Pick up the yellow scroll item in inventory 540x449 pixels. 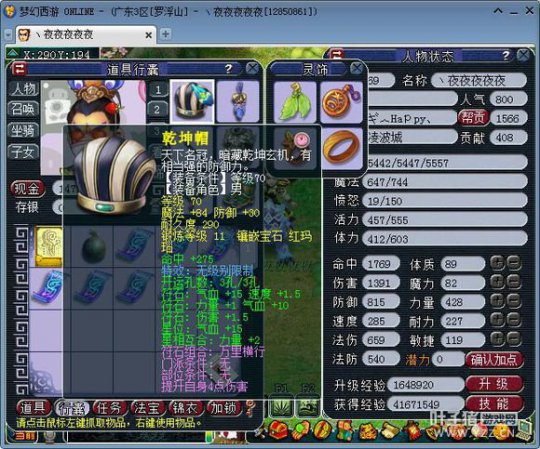point(49,247)
